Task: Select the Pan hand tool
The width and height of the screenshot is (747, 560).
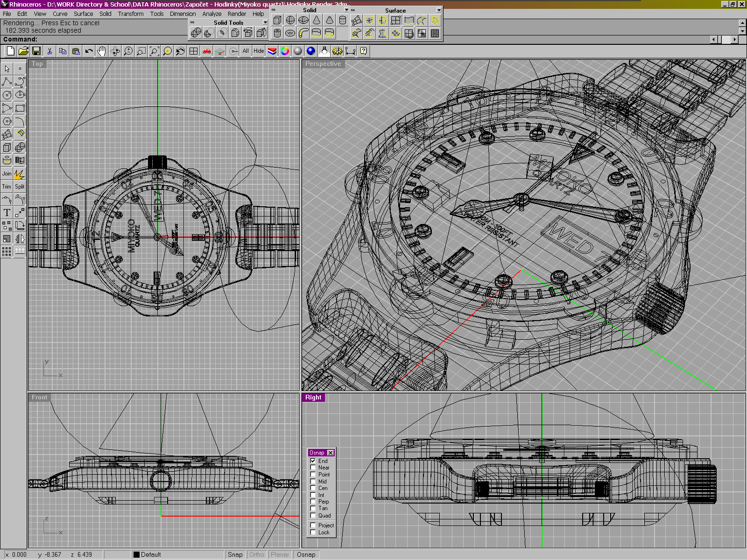Action: (x=102, y=51)
